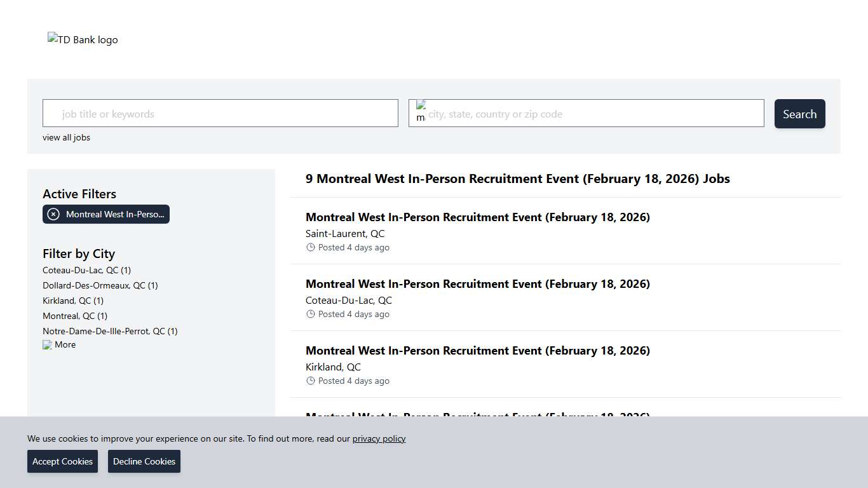Click the job title or keywords field
This screenshot has width=868, height=488.
pos(220,113)
